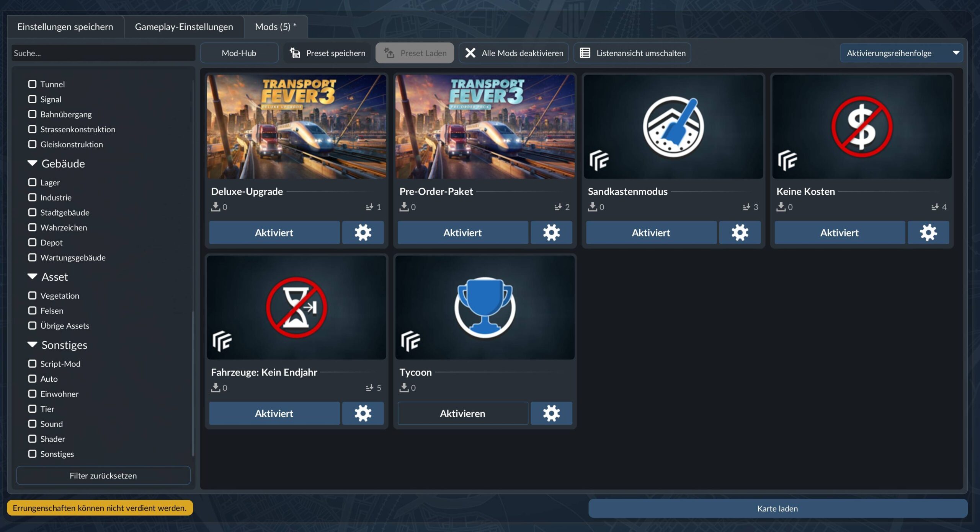The width and height of the screenshot is (980, 532).
Task: Click the filter list scrollbar
Action: point(193,384)
